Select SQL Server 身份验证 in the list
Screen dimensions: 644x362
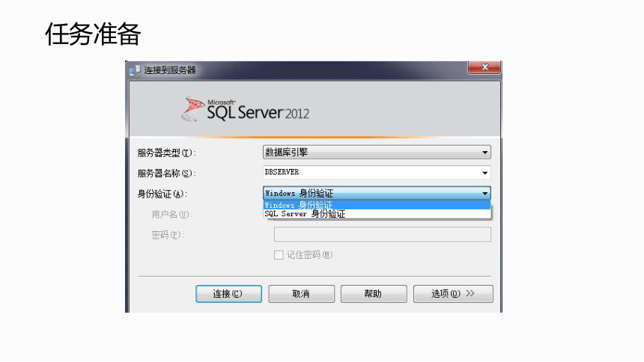pyautogui.click(x=377, y=214)
